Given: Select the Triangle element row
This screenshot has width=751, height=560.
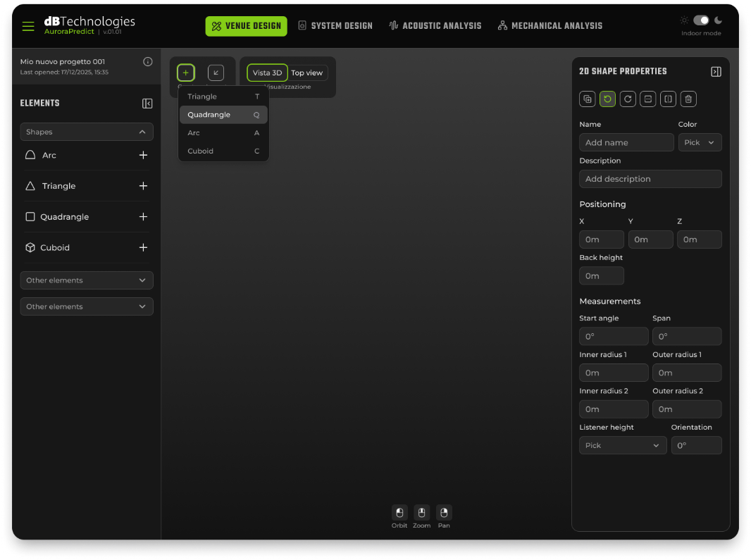Looking at the screenshot, I should pos(87,186).
